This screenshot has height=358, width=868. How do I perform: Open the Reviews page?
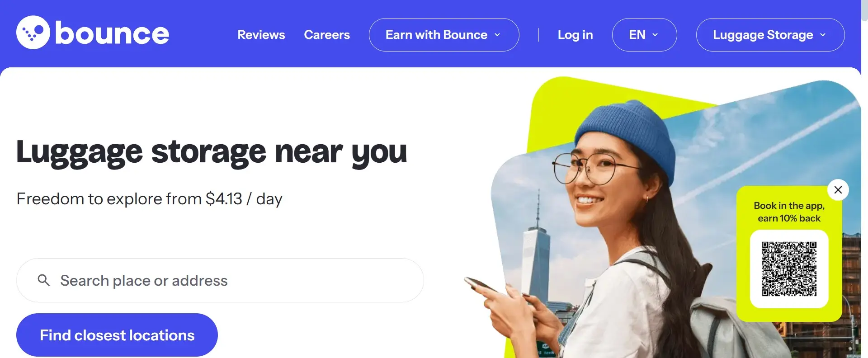pos(261,35)
